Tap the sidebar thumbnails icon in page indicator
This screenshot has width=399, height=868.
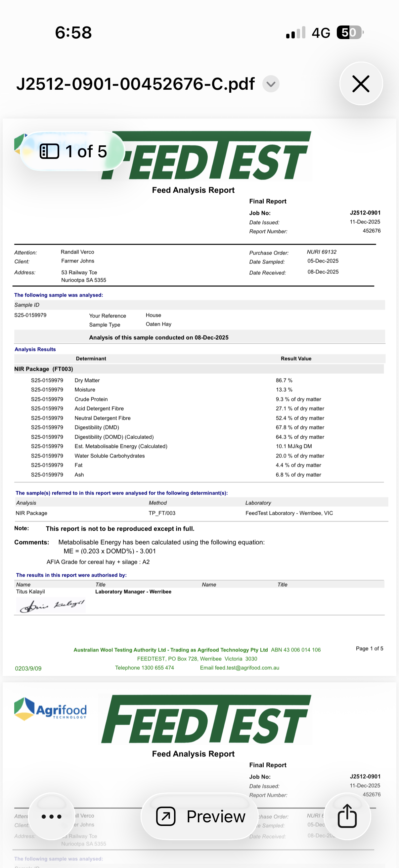(x=50, y=151)
